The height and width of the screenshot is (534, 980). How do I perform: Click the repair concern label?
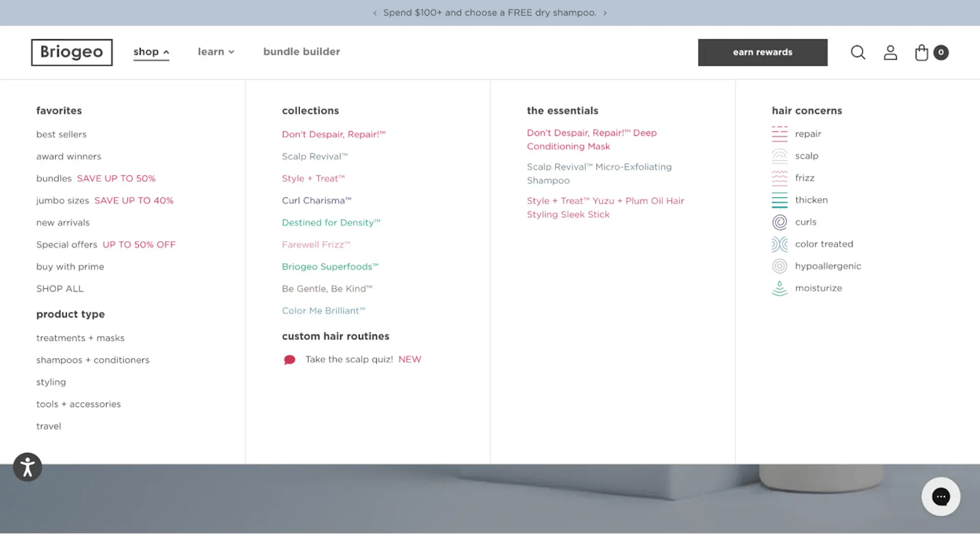point(808,133)
